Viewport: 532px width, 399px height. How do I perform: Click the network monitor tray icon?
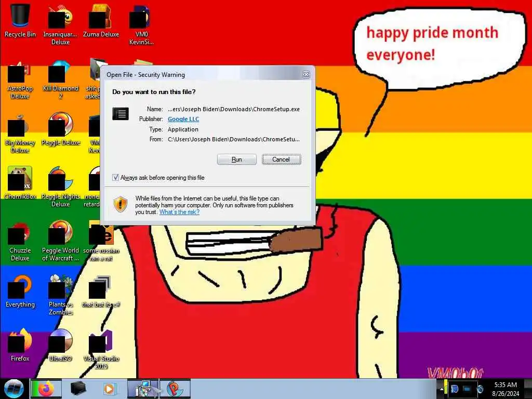(x=467, y=389)
